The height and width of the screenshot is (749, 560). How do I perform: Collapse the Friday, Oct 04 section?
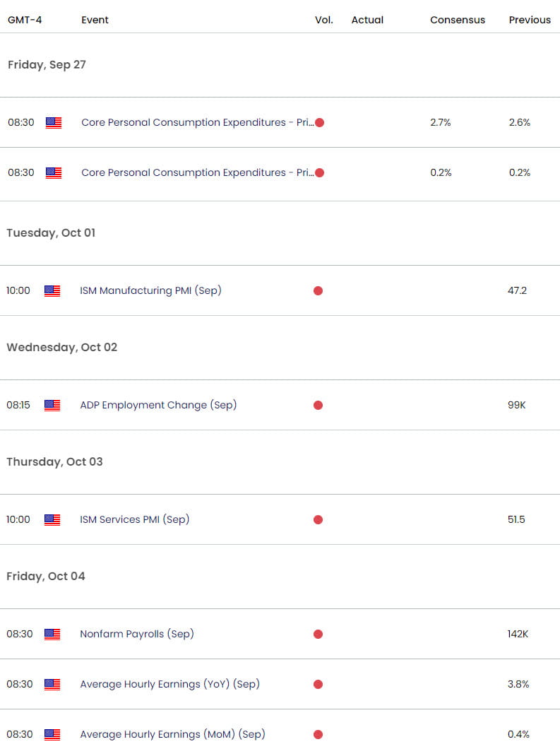45,576
